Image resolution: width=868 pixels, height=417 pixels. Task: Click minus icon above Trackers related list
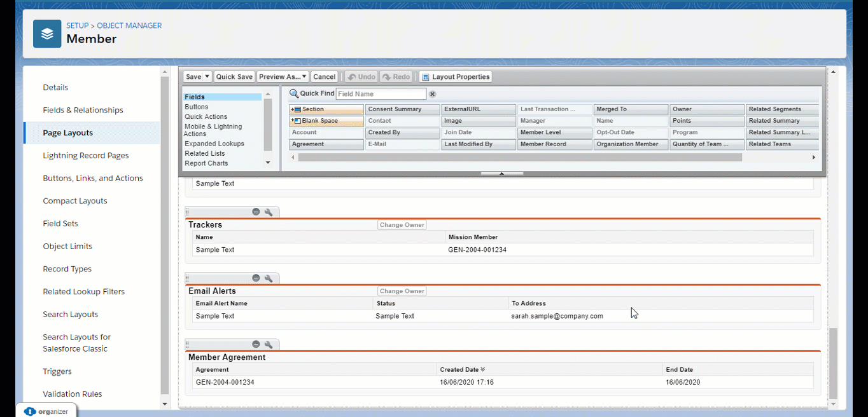256,212
